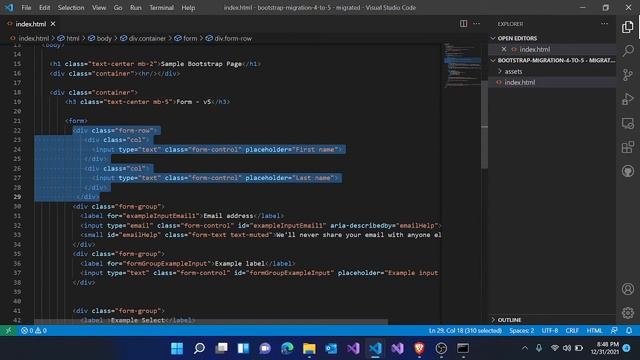Screen dimensions: 640x360
Task: Open the Explorer view in activity bar
Action: click(628, 27)
